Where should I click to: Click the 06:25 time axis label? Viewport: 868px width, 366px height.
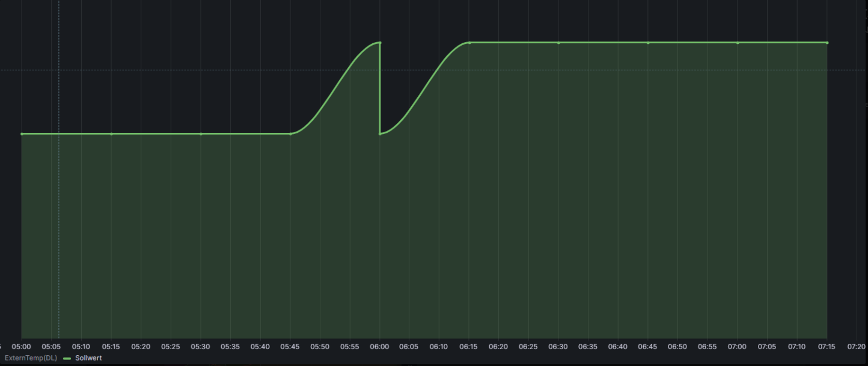tap(529, 347)
